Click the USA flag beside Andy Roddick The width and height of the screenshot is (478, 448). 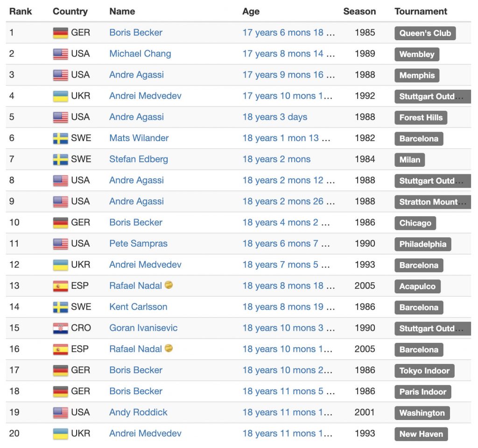pos(60,412)
